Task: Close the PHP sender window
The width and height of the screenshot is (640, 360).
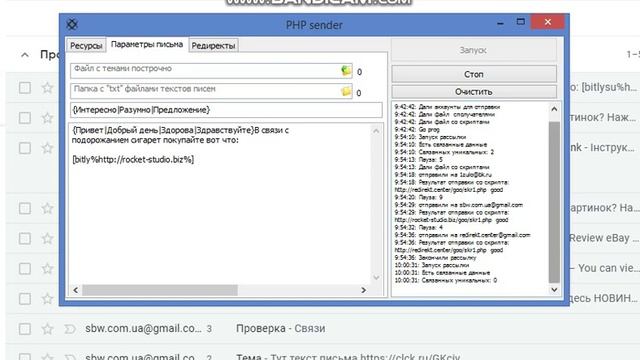Action: click(x=548, y=22)
